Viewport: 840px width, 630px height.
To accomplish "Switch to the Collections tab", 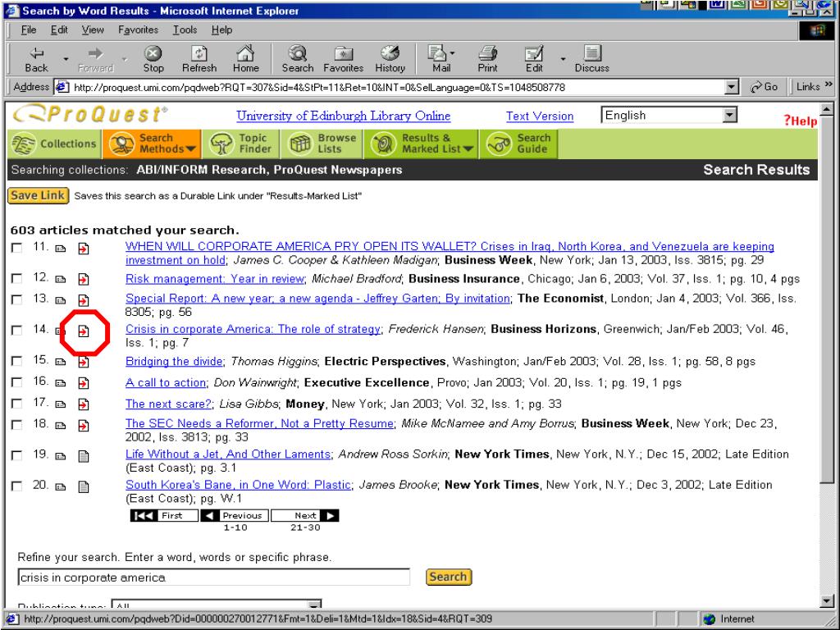I will tap(55, 144).
